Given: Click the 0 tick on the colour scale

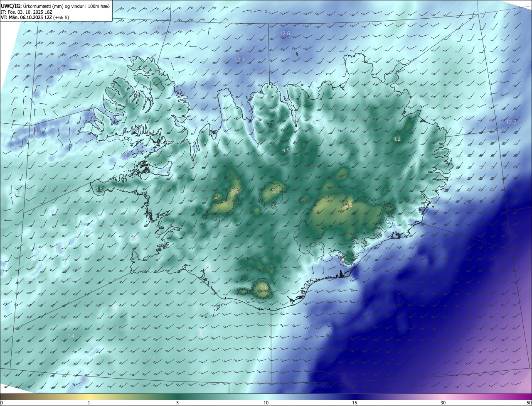Looking at the screenshot, I should click(x=2, y=403).
